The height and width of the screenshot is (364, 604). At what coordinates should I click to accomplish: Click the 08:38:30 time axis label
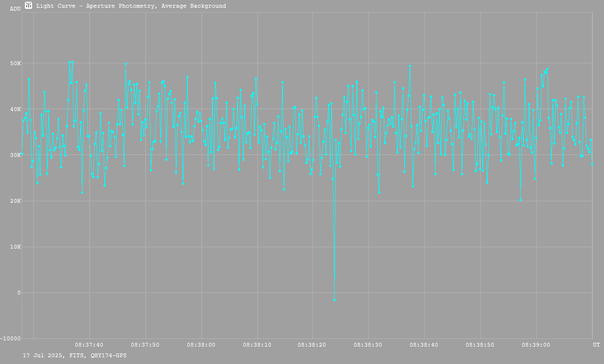[368, 345]
